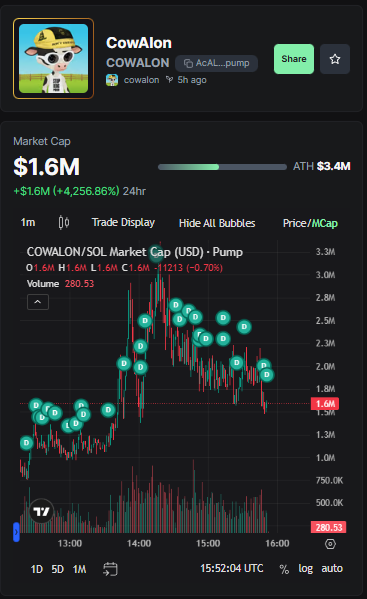The width and height of the screenshot is (367, 599).
Task: Copy the AcAL...pump contract address
Action: [217, 63]
